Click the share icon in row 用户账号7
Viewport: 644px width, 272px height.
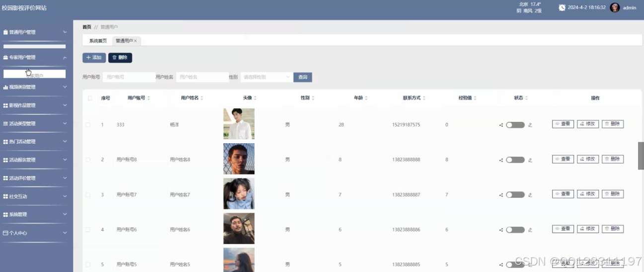501,195
